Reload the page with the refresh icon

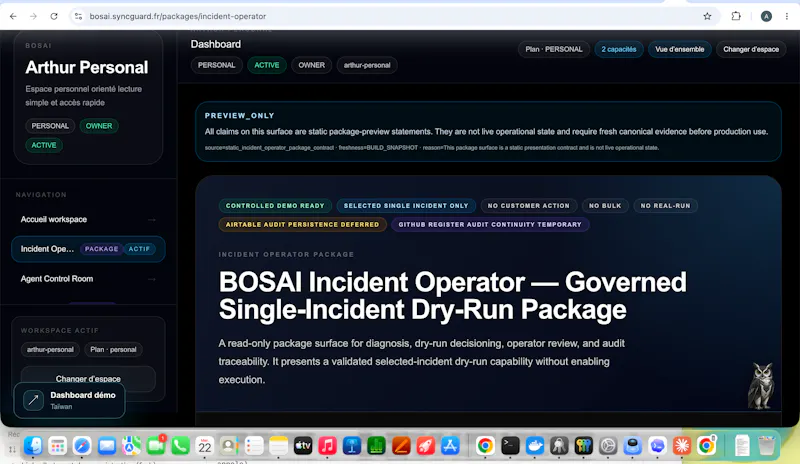(x=54, y=16)
